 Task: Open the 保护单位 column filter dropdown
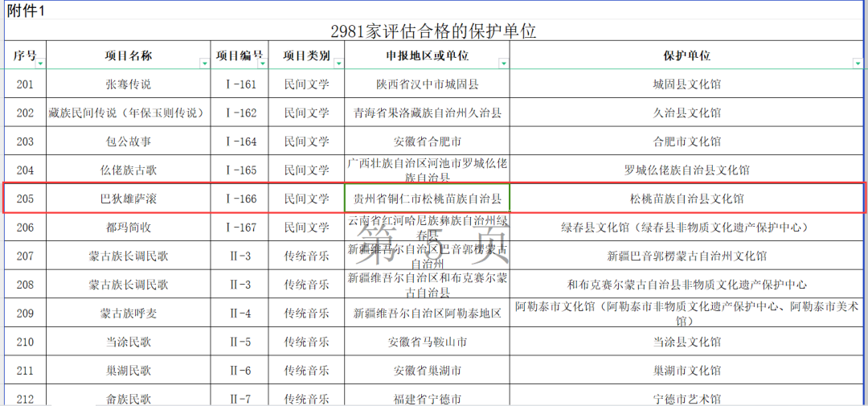(x=857, y=64)
